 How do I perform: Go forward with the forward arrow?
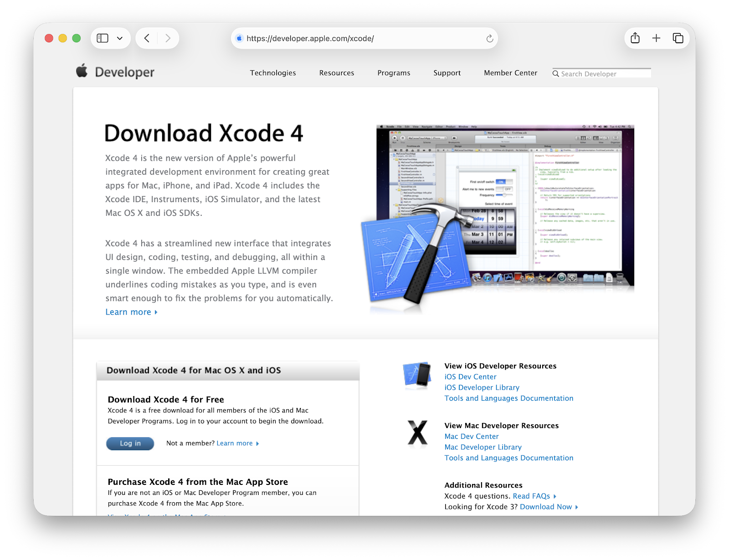(x=168, y=38)
